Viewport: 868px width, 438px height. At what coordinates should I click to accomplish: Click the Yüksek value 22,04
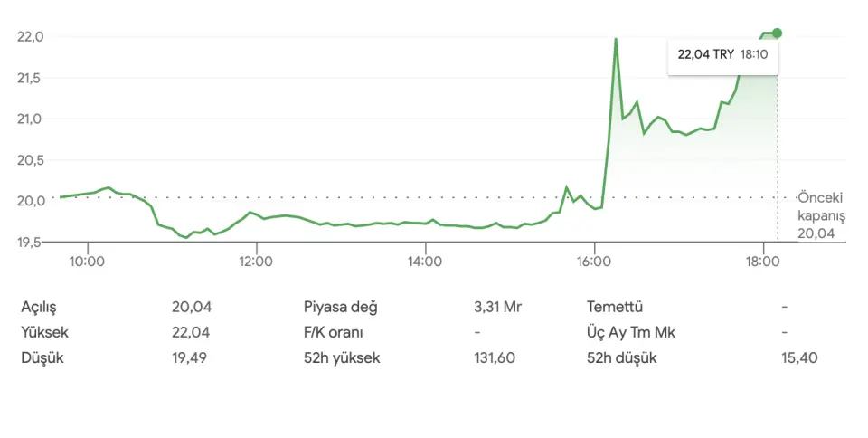click(192, 332)
